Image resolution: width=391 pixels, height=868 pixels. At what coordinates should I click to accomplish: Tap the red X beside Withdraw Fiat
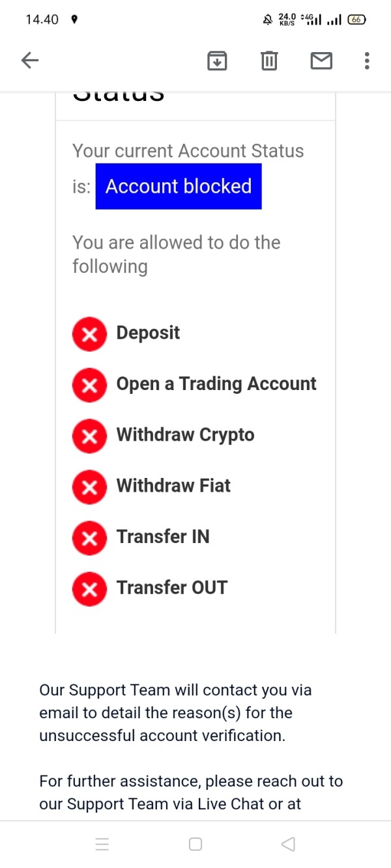click(89, 486)
